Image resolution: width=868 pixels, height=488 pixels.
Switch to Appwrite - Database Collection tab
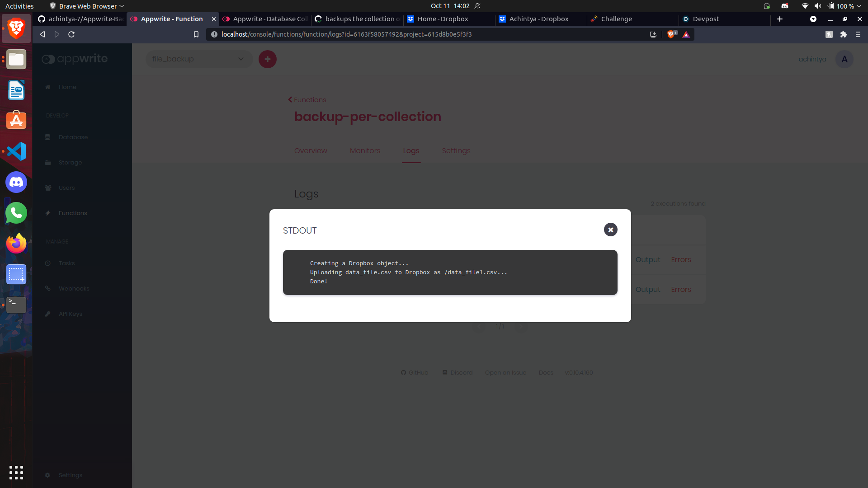tap(267, 19)
